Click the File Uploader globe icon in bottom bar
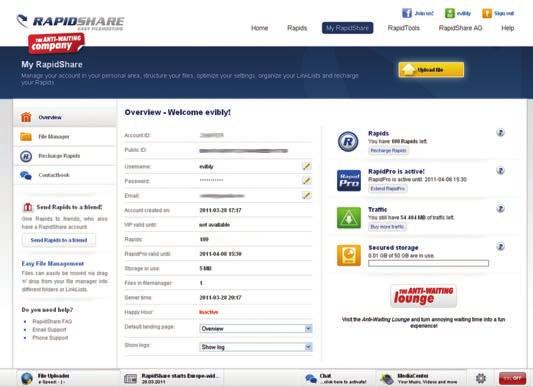The image size is (533, 387). pyautogui.click(x=27, y=378)
